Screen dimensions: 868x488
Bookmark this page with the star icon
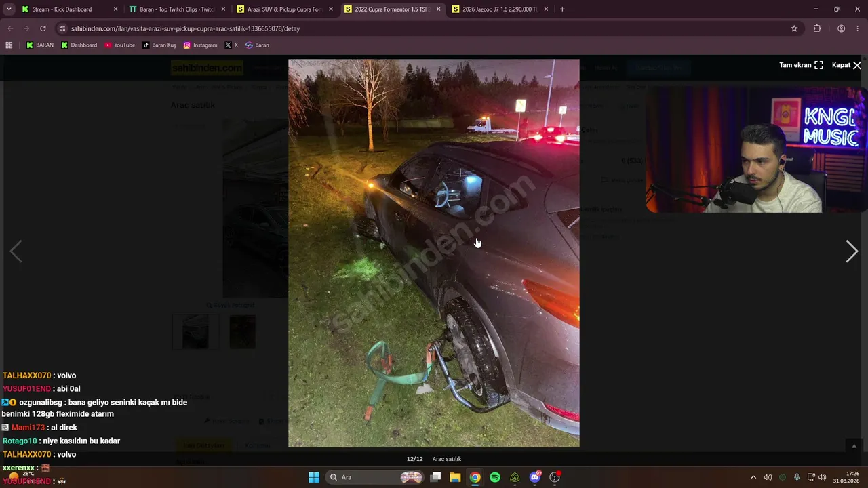pyautogui.click(x=794, y=28)
